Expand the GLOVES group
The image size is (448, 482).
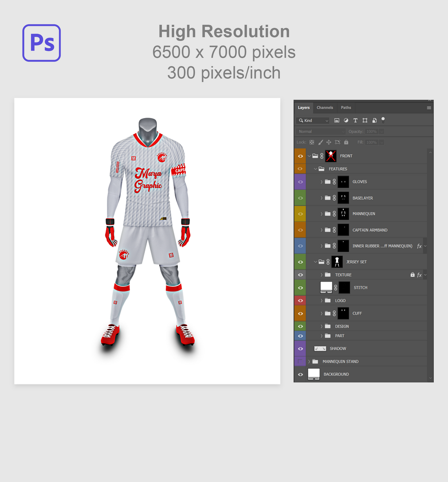(x=321, y=182)
